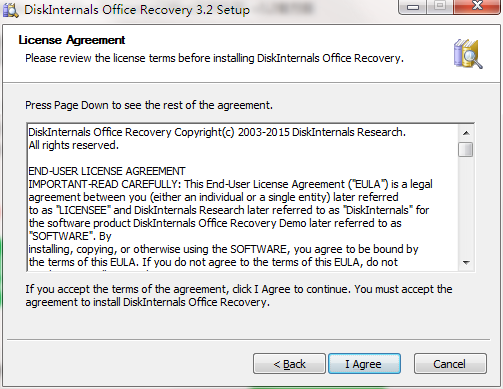Click the END-USER LICENSE AGREEMENT heading line

click(107, 171)
